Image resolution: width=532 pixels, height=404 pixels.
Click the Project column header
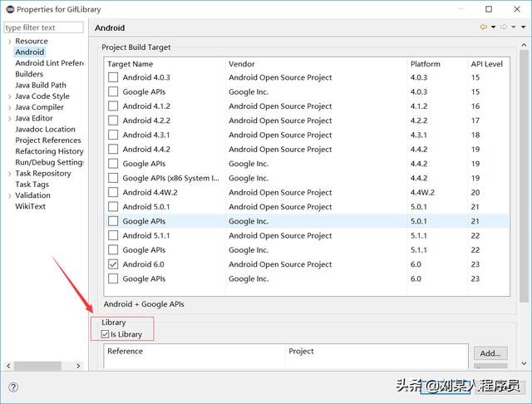click(x=301, y=351)
